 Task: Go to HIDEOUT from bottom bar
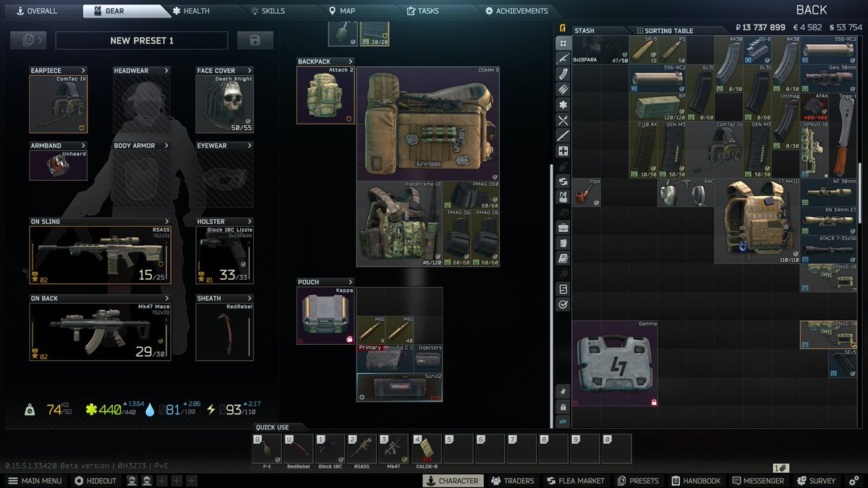point(95,481)
